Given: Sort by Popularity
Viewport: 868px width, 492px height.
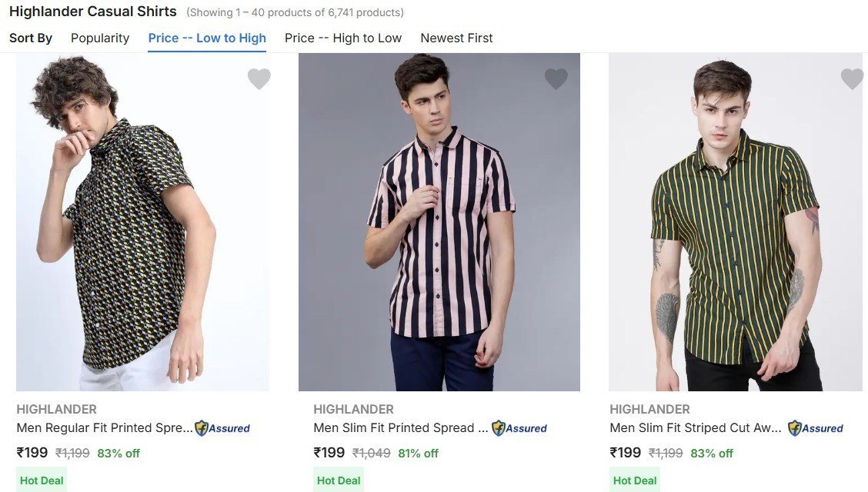Looking at the screenshot, I should (100, 38).
